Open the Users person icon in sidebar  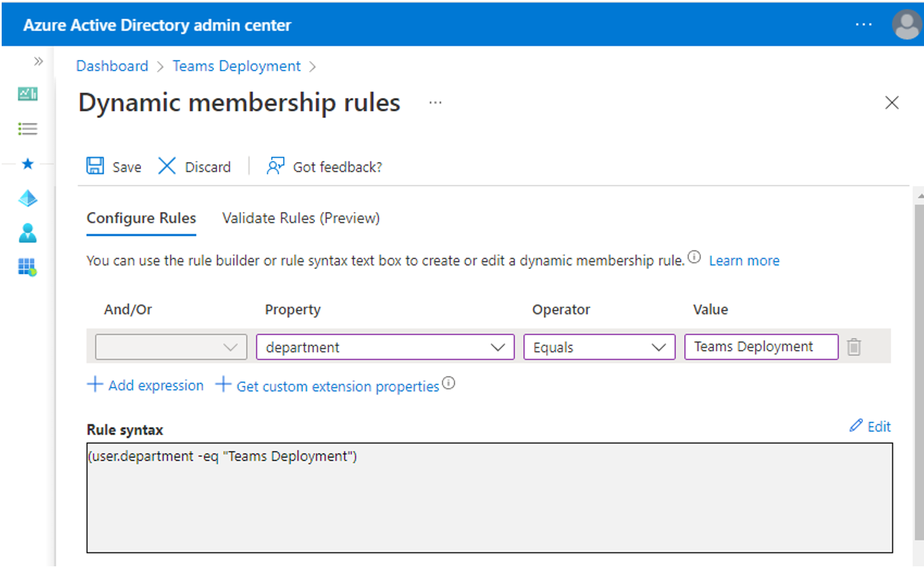pyautogui.click(x=28, y=233)
